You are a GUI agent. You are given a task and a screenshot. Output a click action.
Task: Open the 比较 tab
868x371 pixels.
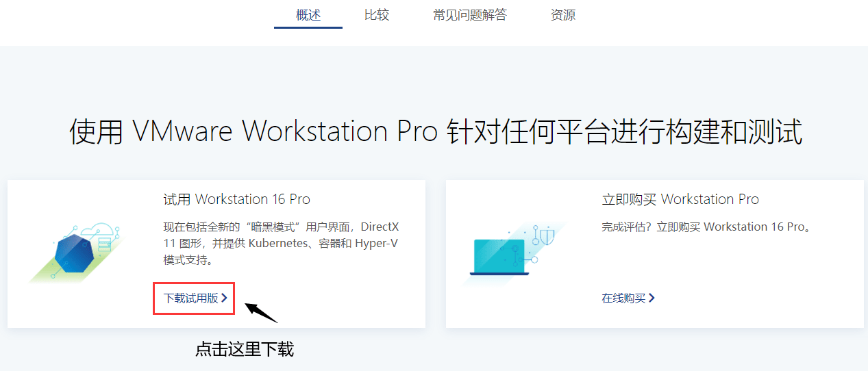(377, 15)
